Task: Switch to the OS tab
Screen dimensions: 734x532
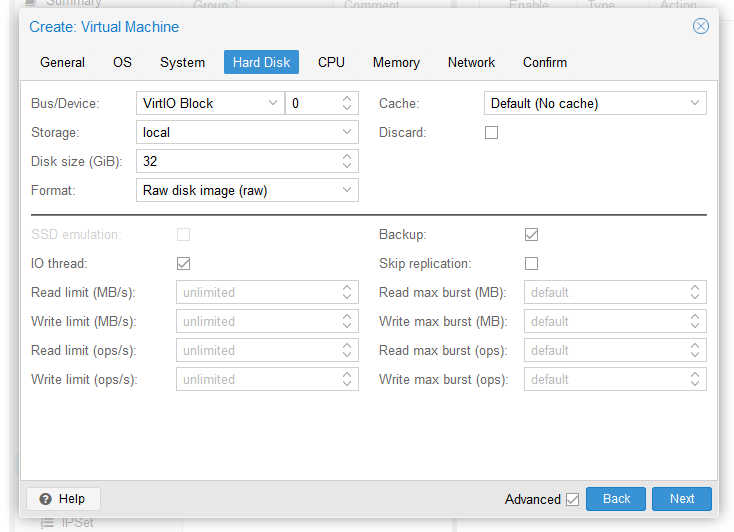Action: tap(122, 62)
